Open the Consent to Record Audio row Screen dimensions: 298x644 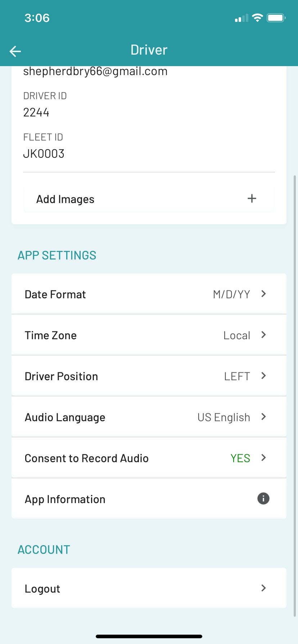coord(149,458)
